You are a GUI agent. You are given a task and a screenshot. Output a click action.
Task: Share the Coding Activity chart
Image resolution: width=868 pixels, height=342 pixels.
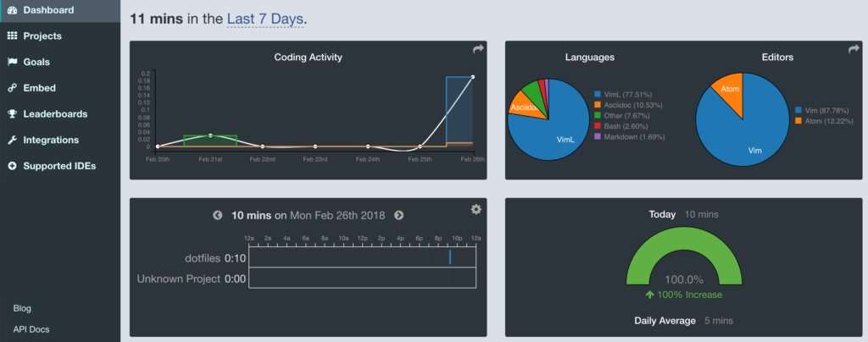[x=477, y=50]
